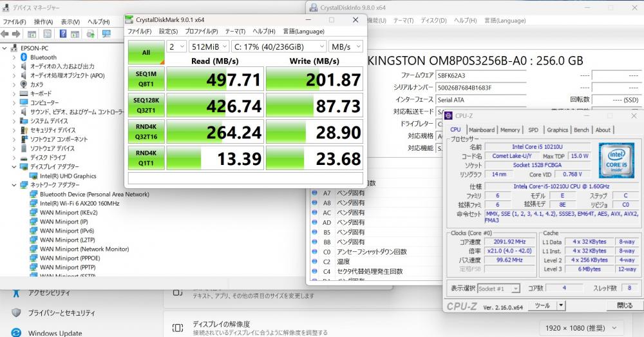Open ディスク(D) menu in CrystalDiskInfo
Image resolution: width=644 pixels, height=337 pixels.
coord(433,20)
